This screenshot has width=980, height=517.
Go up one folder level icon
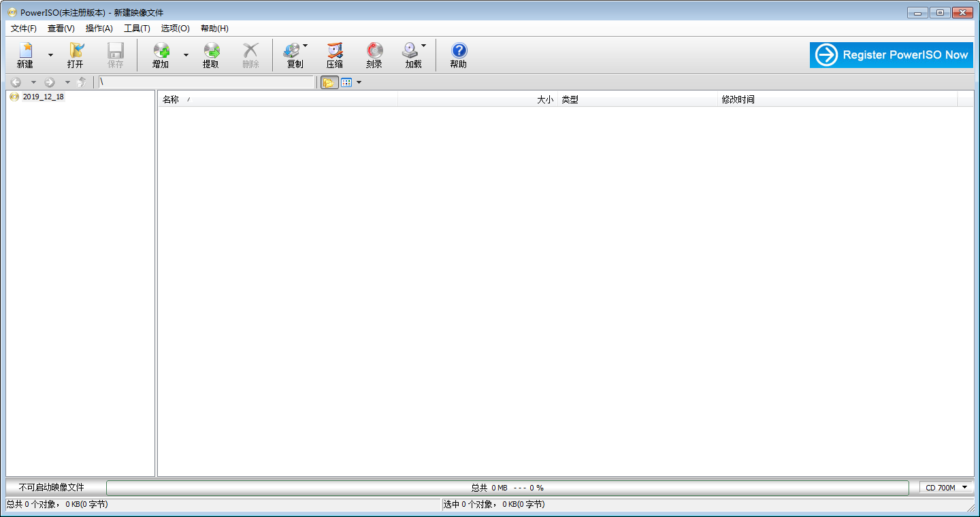click(x=82, y=82)
